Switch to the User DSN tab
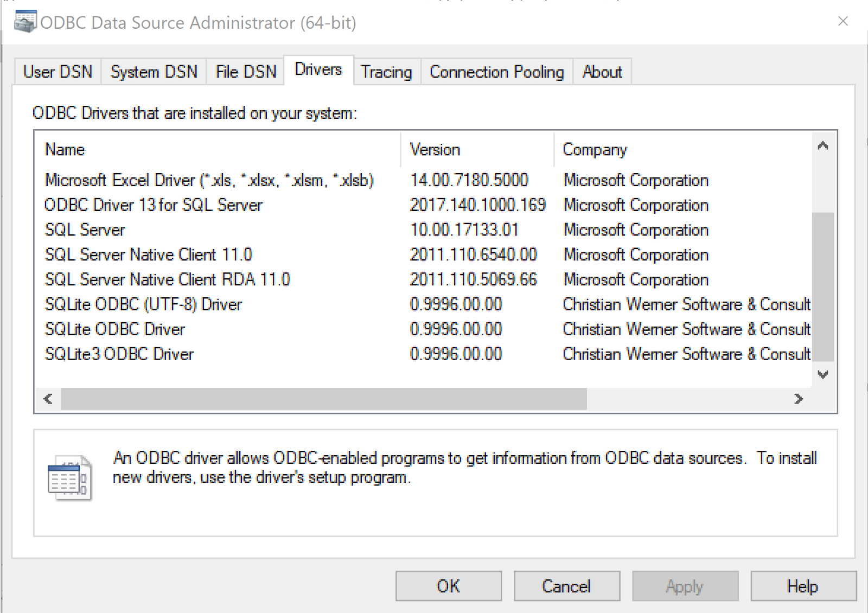Viewport: 868px width, 613px height. 58,72
